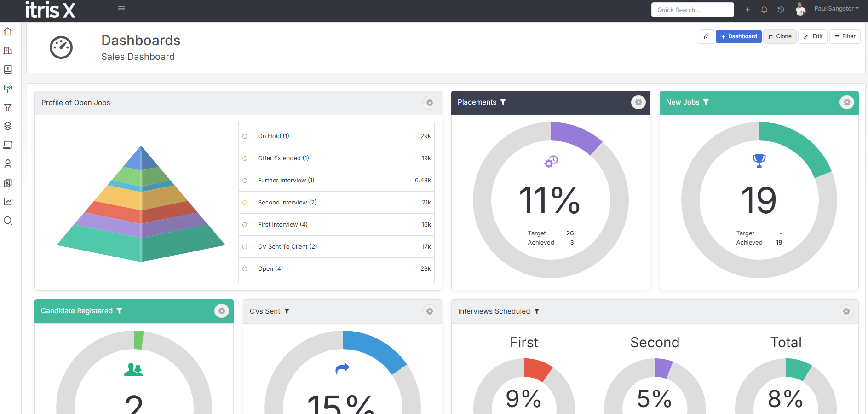Open the person icon in sidebar
The height and width of the screenshot is (414, 868).
click(8, 164)
